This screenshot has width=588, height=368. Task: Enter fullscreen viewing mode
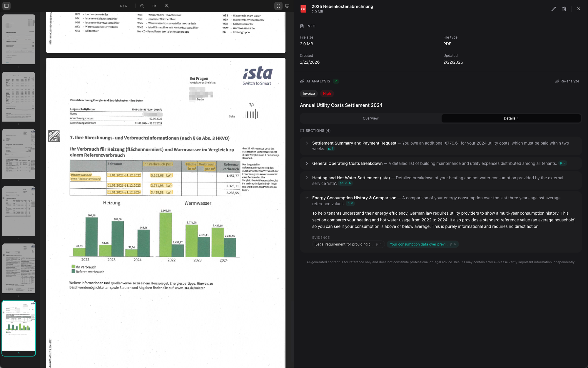point(278,6)
